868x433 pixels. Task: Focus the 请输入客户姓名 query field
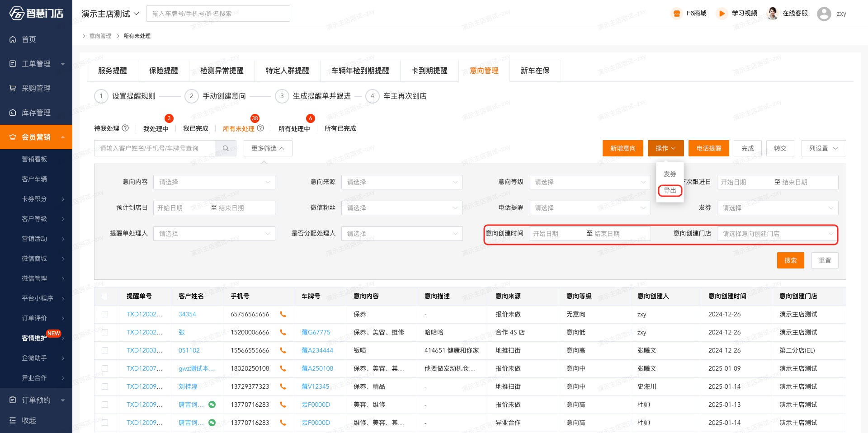click(155, 148)
